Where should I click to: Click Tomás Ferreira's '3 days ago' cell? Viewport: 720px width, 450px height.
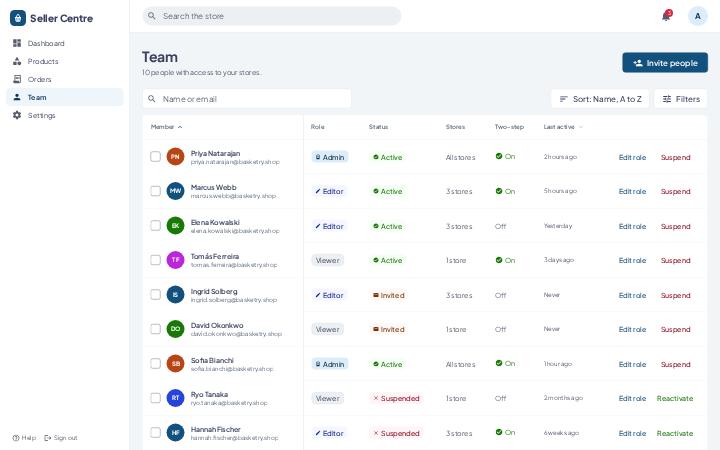pyautogui.click(x=559, y=260)
